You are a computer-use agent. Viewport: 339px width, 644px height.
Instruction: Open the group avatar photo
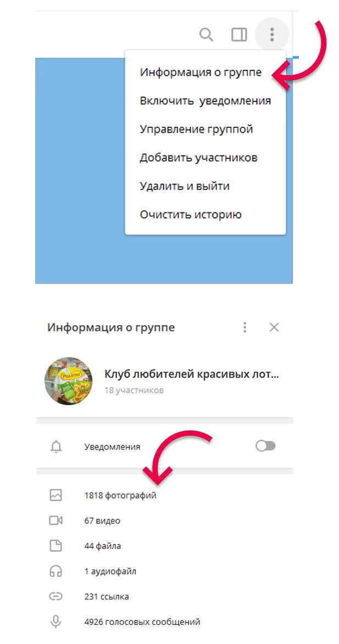coord(68,380)
